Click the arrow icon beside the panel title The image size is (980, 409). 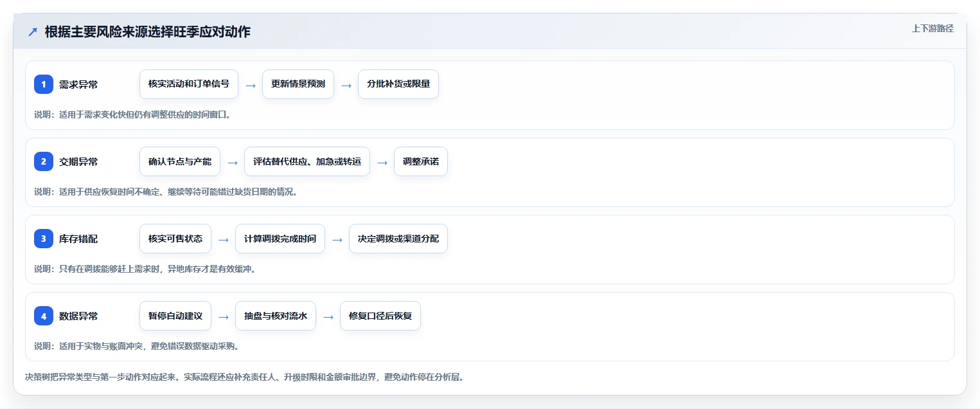pyautogui.click(x=33, y=32)
